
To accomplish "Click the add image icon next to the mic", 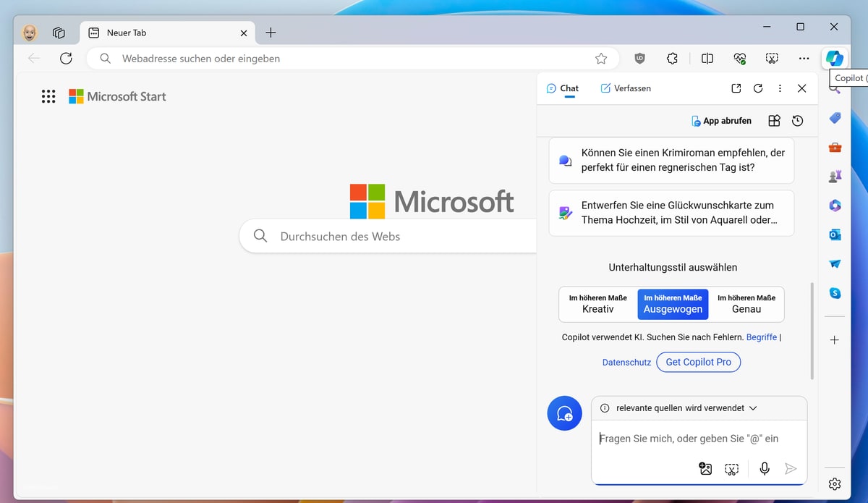I will pos(705,468).
